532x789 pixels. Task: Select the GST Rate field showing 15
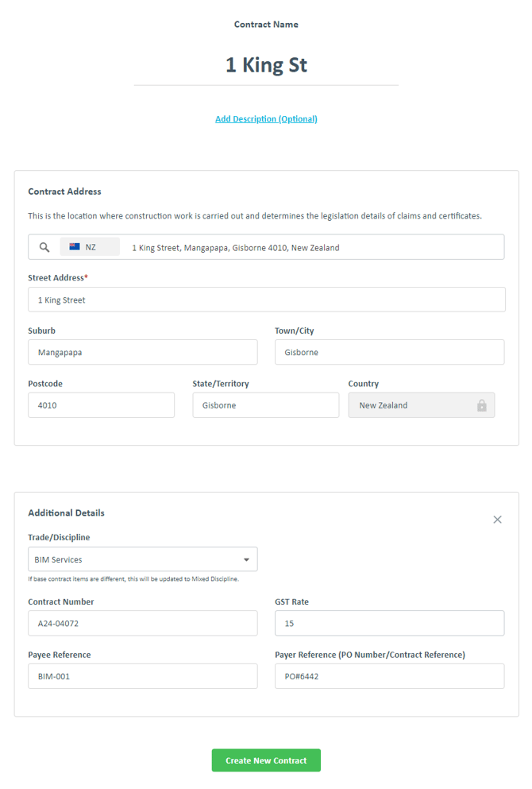tap(389, 623)
